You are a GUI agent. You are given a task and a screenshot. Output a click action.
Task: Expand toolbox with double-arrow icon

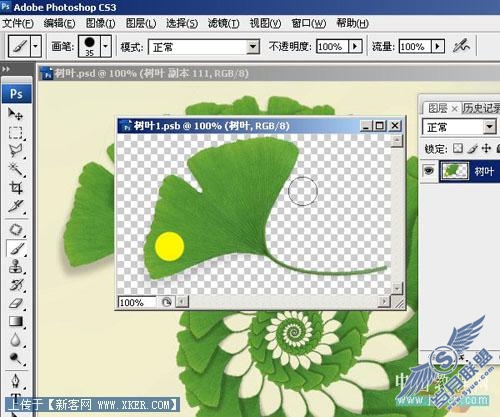click(x=6, y=69)
